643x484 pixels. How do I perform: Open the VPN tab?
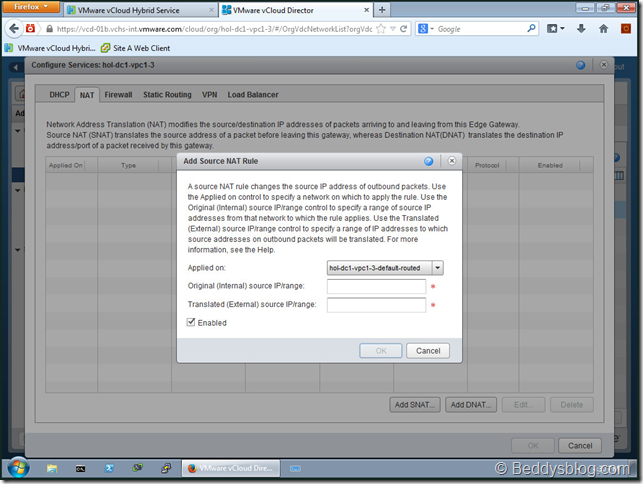click(210, 95)
